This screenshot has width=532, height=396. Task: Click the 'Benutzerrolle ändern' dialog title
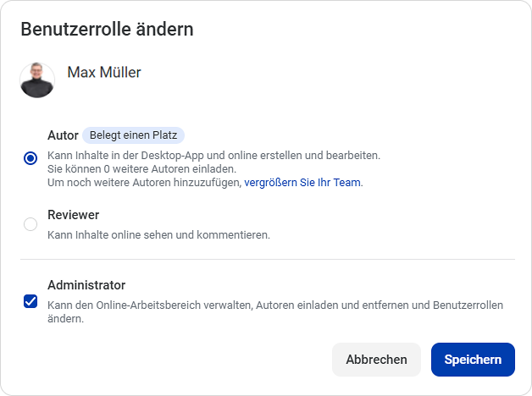(108, 29)
